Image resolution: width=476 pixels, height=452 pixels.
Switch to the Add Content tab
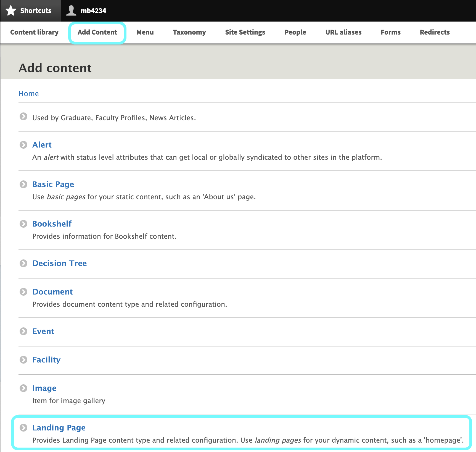click(97, 32)
